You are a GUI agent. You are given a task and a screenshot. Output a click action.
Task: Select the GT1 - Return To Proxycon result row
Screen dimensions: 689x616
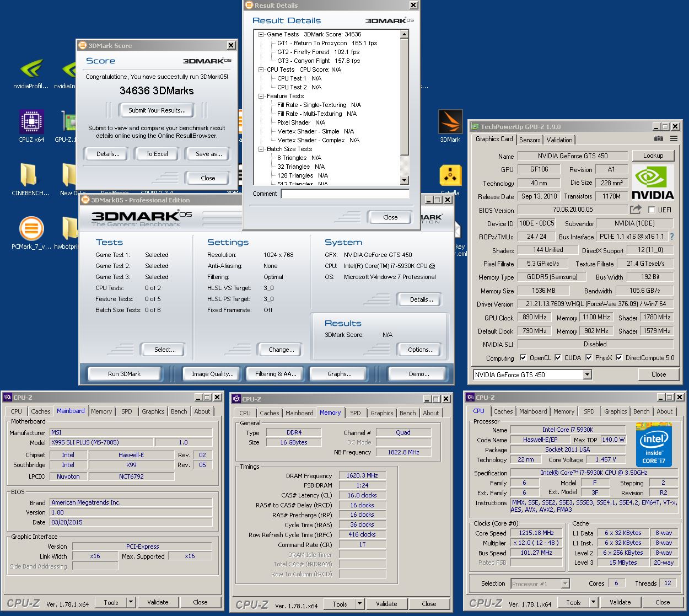[x=327, y=43]
